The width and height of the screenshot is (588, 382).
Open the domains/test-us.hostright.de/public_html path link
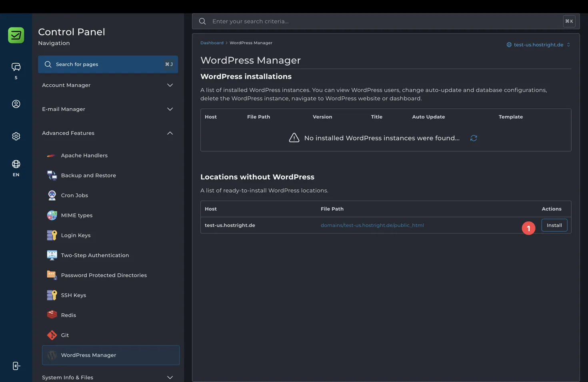372,225
